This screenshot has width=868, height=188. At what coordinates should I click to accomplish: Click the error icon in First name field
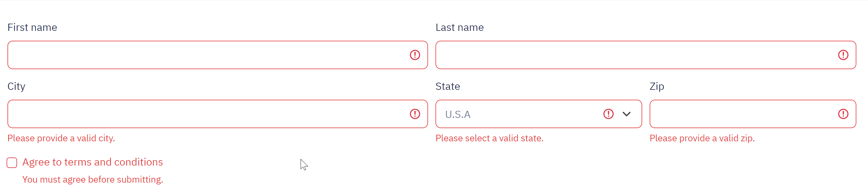coord(415,55)
